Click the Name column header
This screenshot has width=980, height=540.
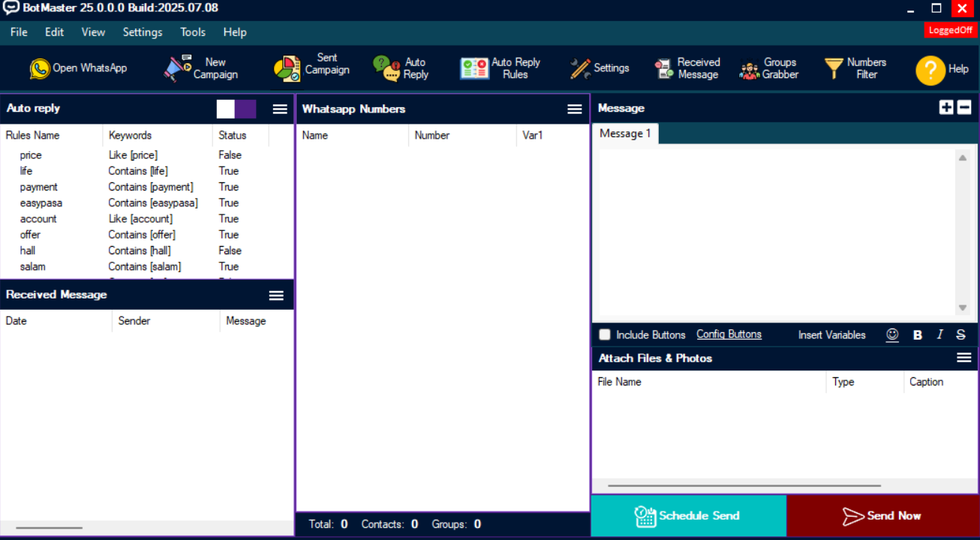click(x=353, y=136)
